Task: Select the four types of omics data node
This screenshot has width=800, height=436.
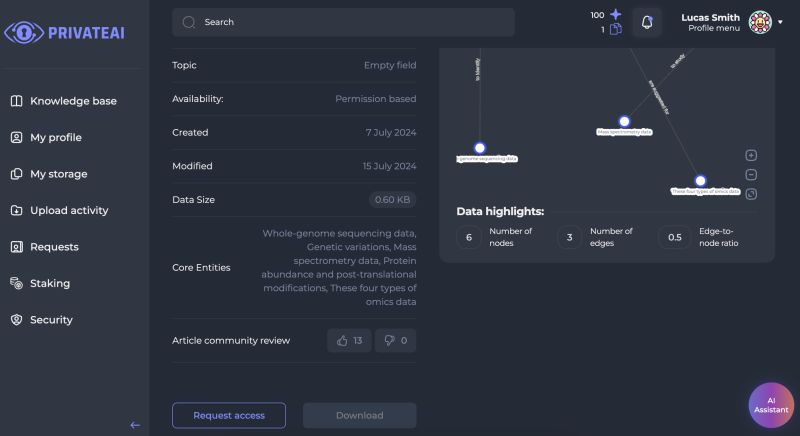Action: click(x=700, y=181)
